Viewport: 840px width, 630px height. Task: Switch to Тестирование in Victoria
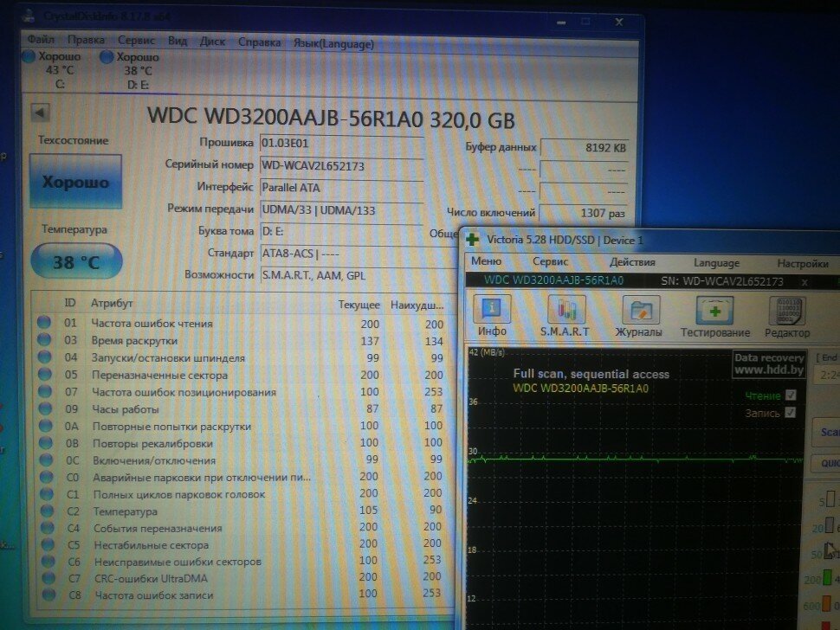[x=714, y=317]
